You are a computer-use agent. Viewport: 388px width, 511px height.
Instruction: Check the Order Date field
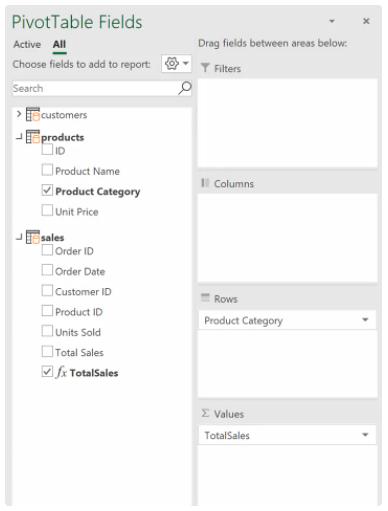(x=47, y=270)
